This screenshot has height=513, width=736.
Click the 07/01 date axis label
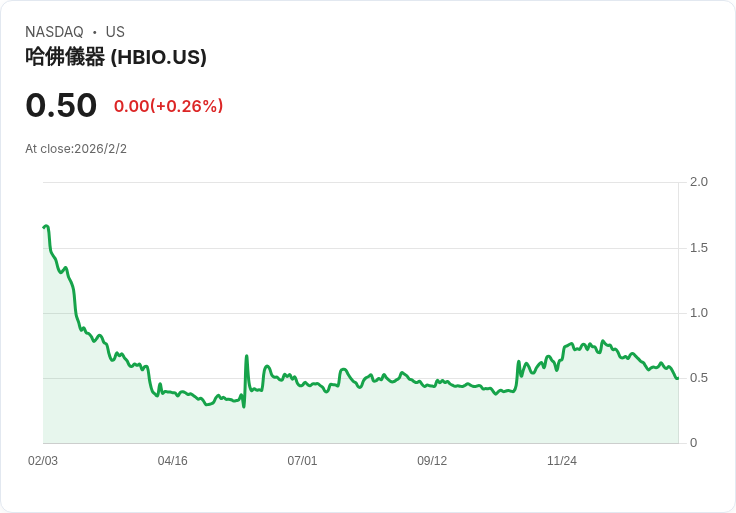[302, 461]
